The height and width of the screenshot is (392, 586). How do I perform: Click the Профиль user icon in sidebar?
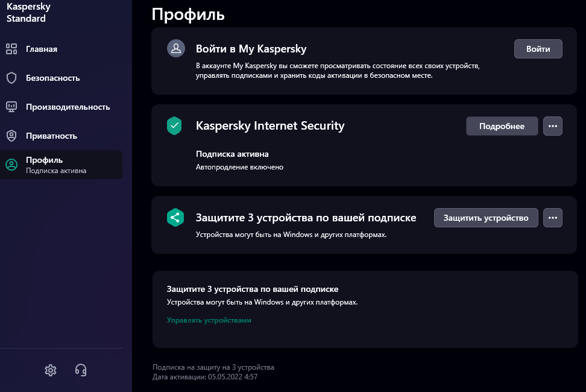(11, 165)
